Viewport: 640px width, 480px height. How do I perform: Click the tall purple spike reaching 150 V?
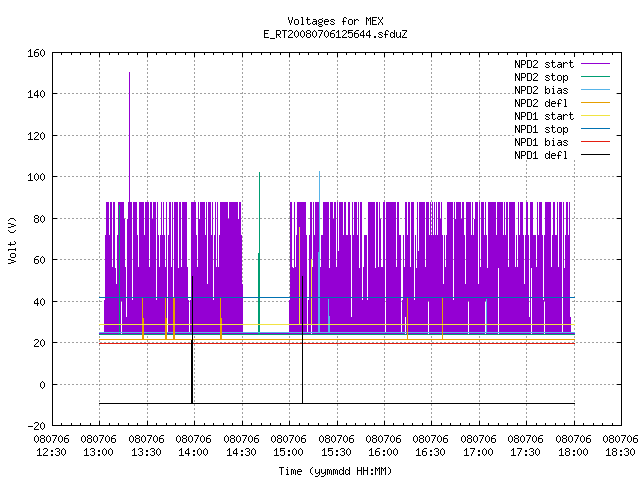pyautogui.click(x=129, y=135)
